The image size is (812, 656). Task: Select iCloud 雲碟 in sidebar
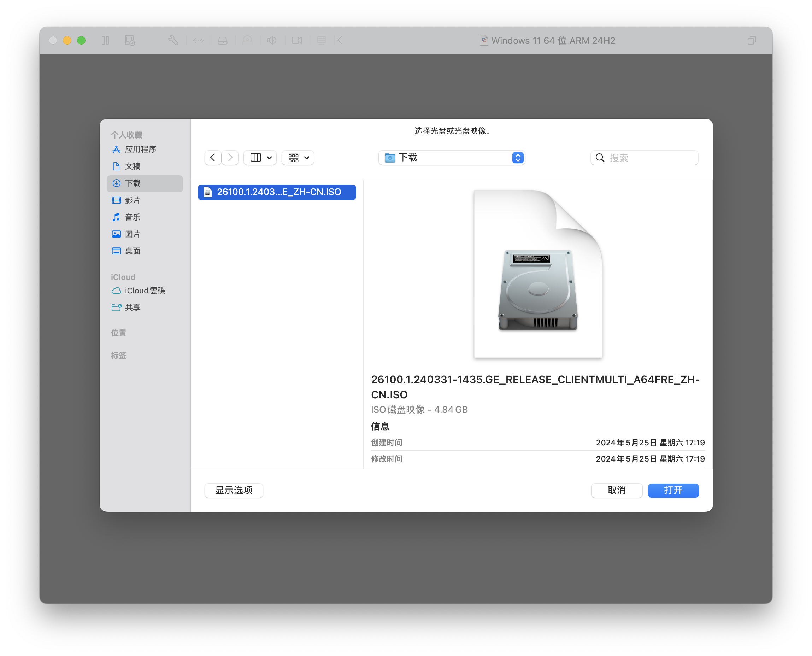pyautogui.click(x=145, y=291)
